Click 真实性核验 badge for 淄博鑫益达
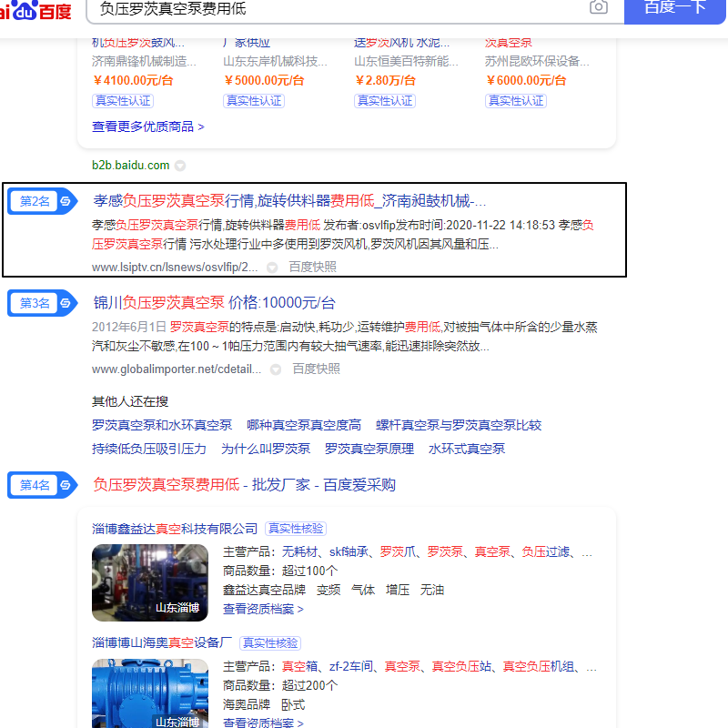Image resolution: width=728 pixels, height=728 pixels. coord(296,529)
